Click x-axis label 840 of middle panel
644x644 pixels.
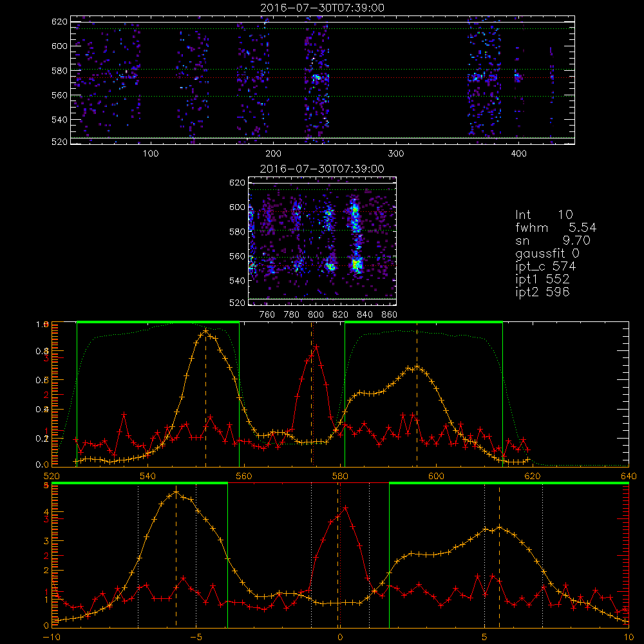[365, 315]
